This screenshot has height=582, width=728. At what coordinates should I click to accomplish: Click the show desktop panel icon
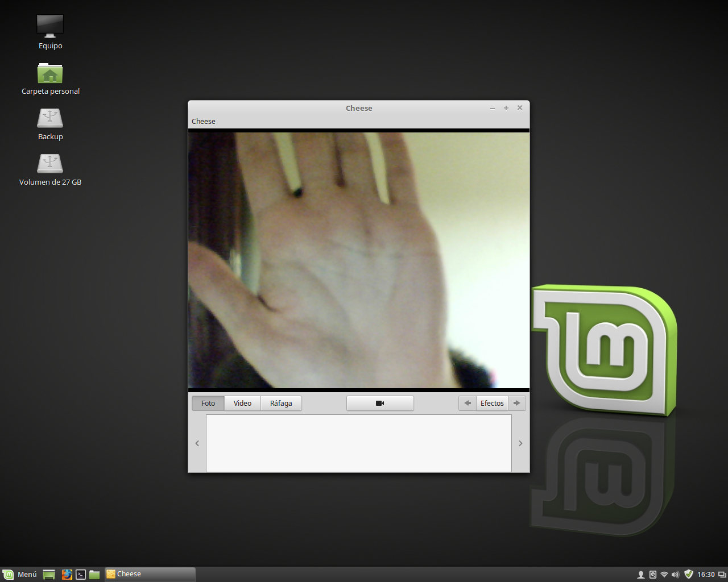[49, 575]
